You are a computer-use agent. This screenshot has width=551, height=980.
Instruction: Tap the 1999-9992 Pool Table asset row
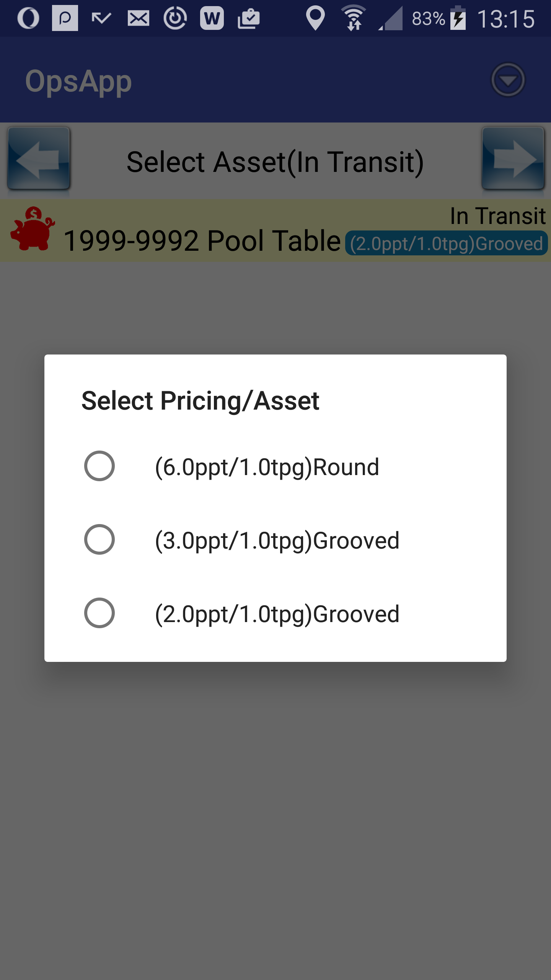[x=275, y=230]
